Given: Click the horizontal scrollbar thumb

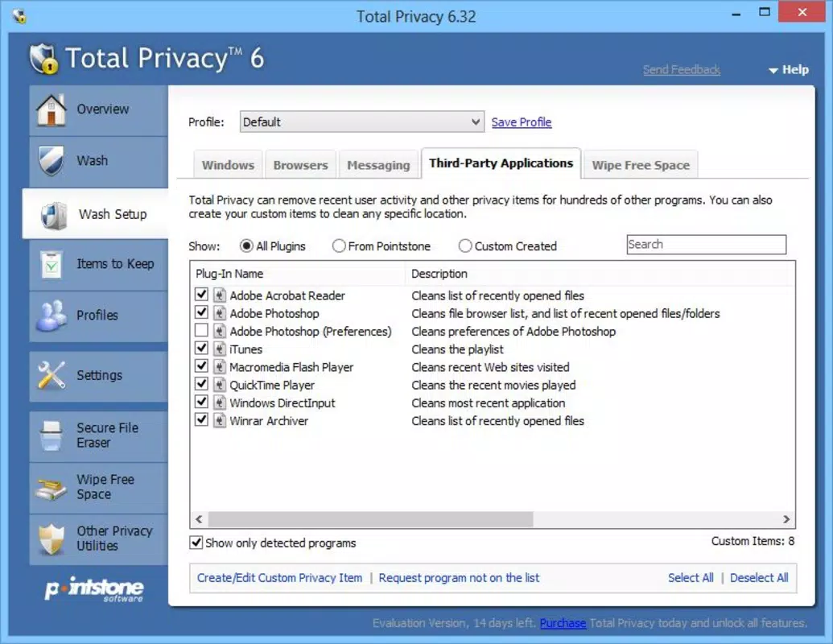Looking at the screenshot, I should (370, 519).
